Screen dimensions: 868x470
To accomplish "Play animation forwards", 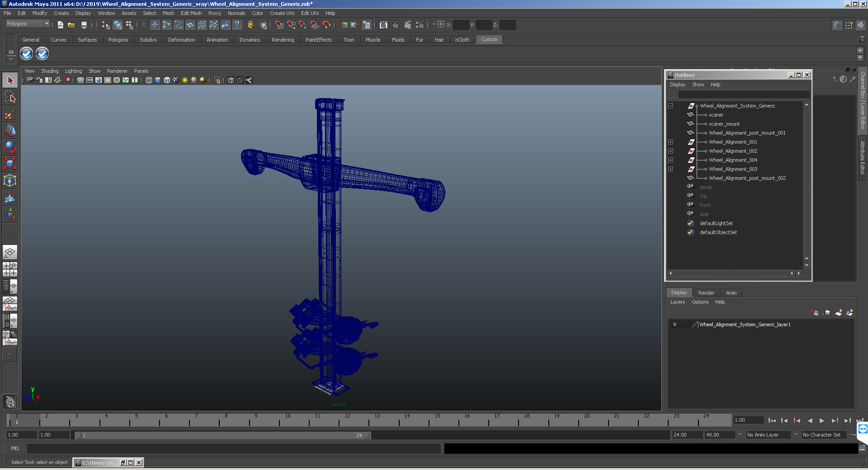I will pos(822,421).
